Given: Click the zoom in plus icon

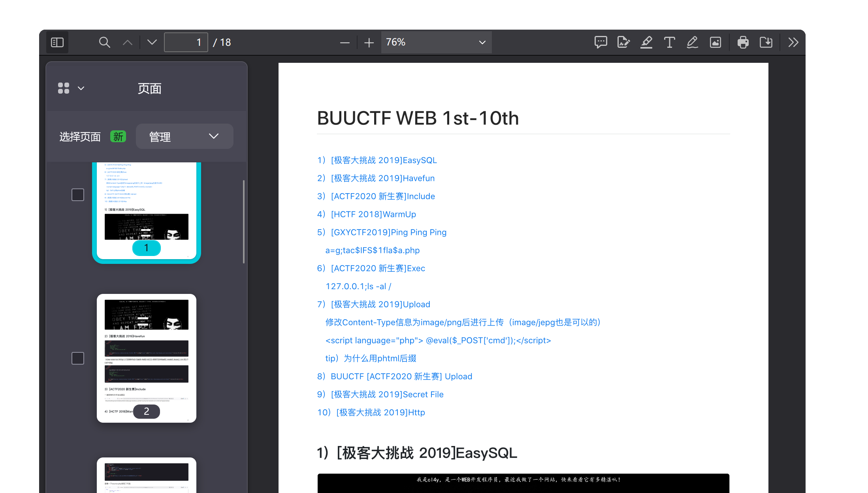Looking at the screenshot, I should (369, 43).
